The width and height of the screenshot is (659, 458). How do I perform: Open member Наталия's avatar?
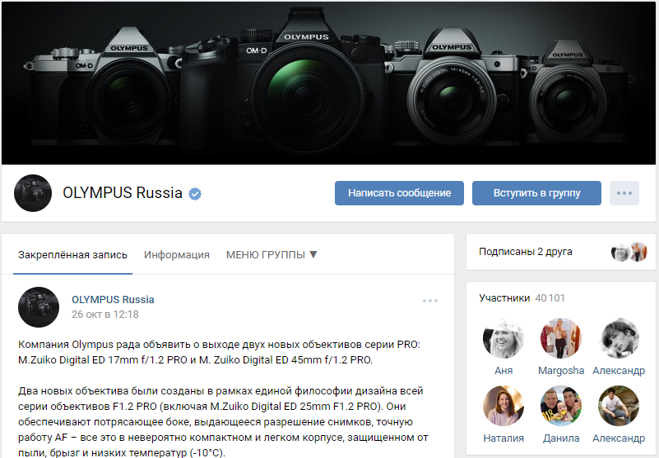(x=503, y=406)
